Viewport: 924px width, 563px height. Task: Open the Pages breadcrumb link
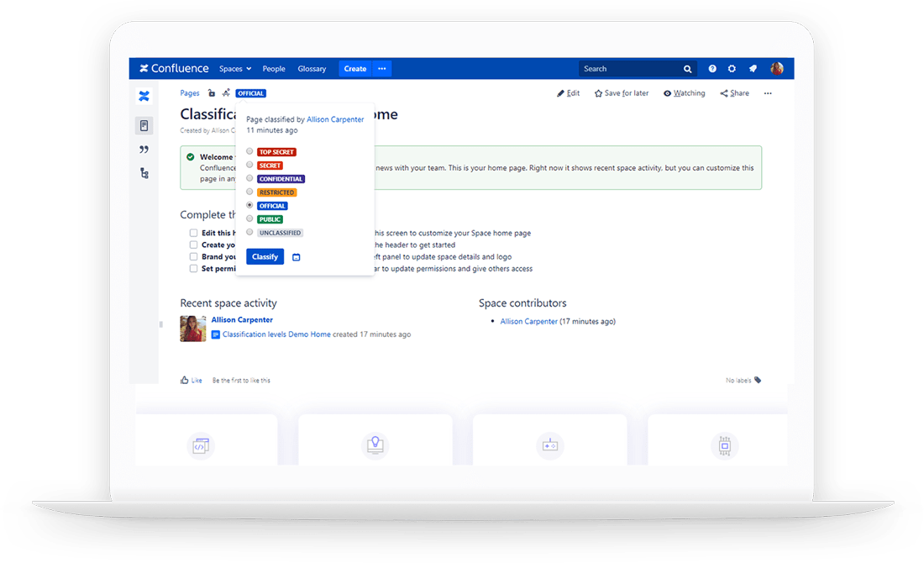pos(190,93)
